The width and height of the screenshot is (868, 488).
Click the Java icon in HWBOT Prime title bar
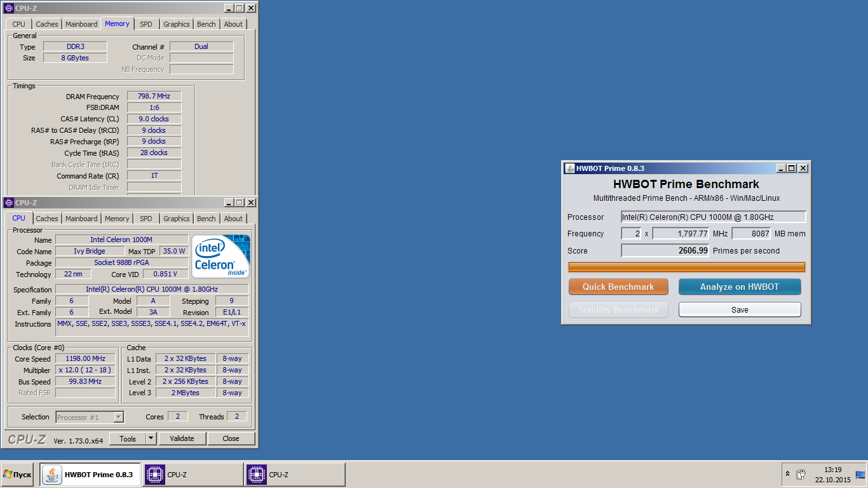(x=570, y=168)
